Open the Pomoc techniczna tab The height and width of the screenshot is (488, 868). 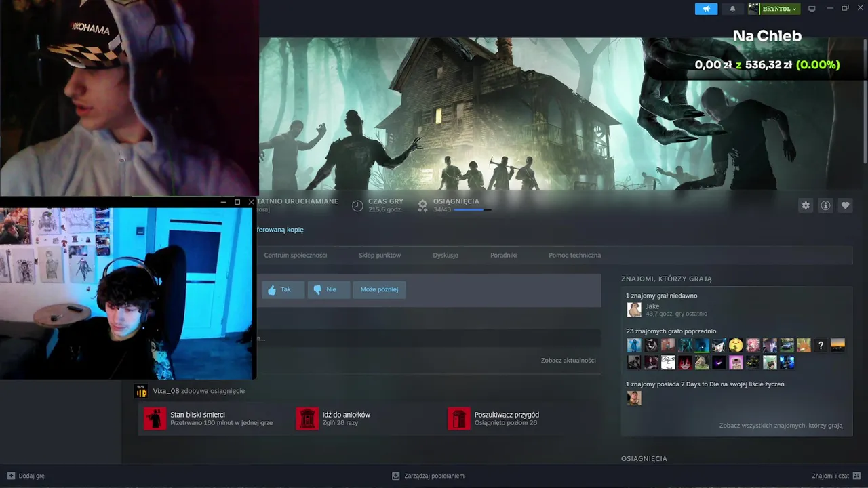coord(575,255)
